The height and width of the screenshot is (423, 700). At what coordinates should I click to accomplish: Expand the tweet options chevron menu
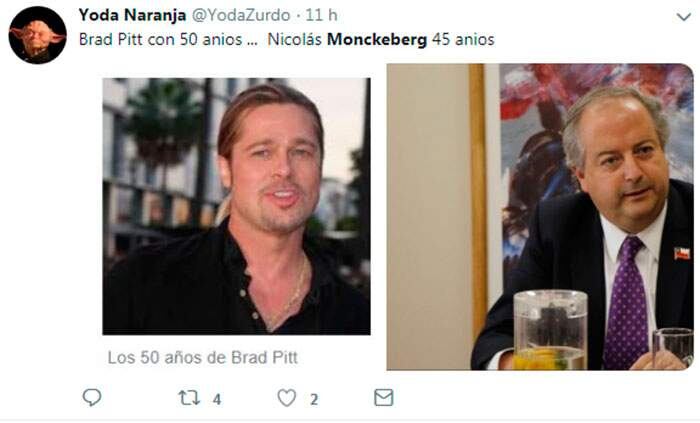683,17
